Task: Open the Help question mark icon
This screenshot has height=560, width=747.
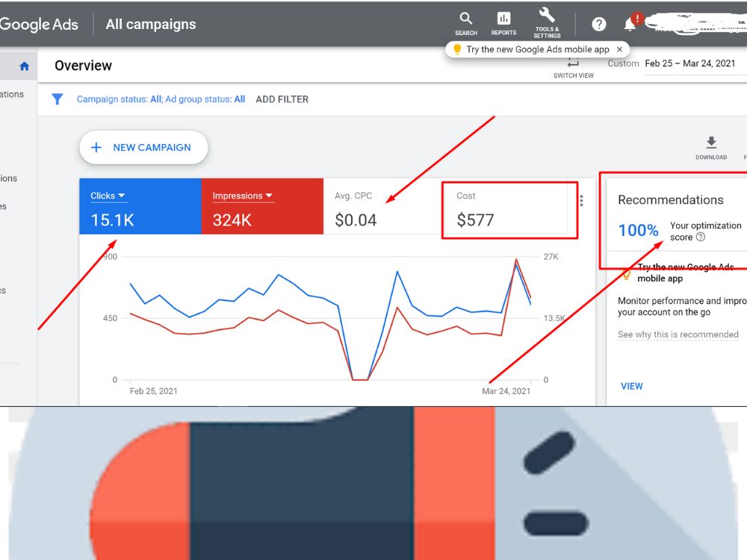Action: pyautogui.click(x=599, y=24)
